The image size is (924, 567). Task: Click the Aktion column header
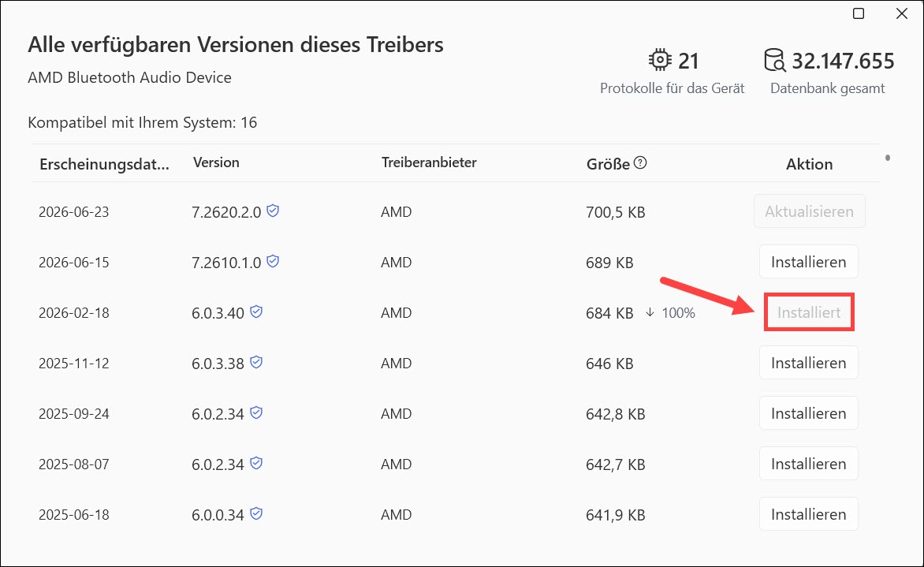(809, 164)
